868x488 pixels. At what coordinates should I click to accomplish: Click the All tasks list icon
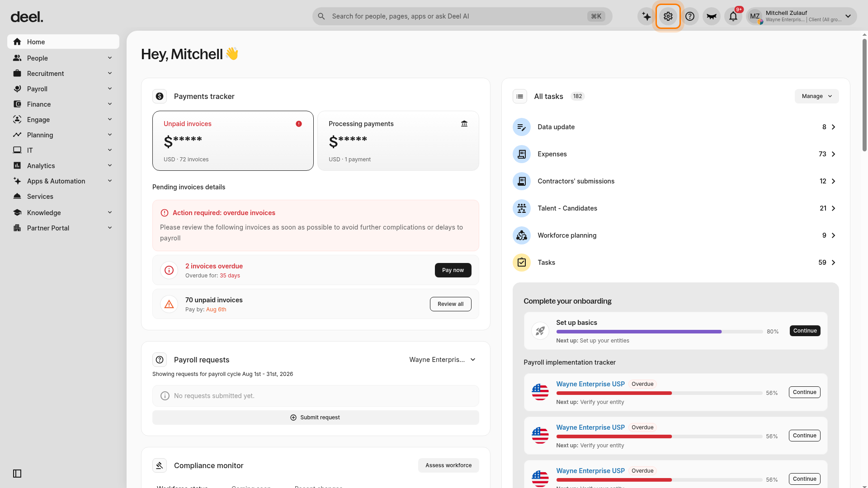coord(520,96)
